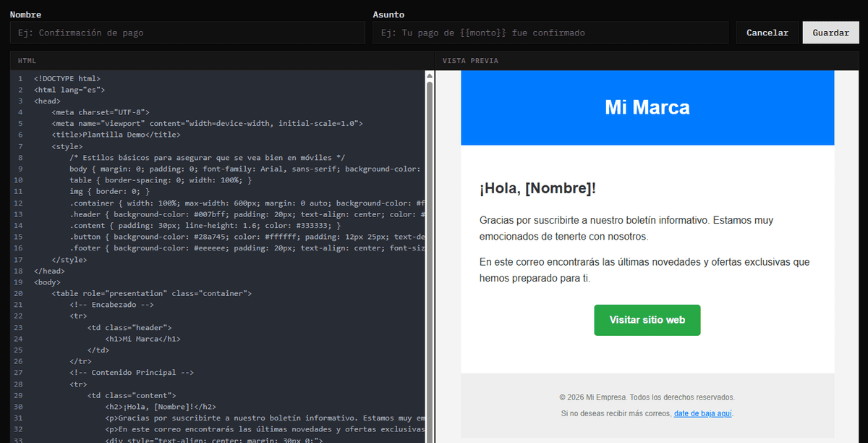Click the DOCTYPE declaration on line 1
868x443 pixels.
click(67, 78)
